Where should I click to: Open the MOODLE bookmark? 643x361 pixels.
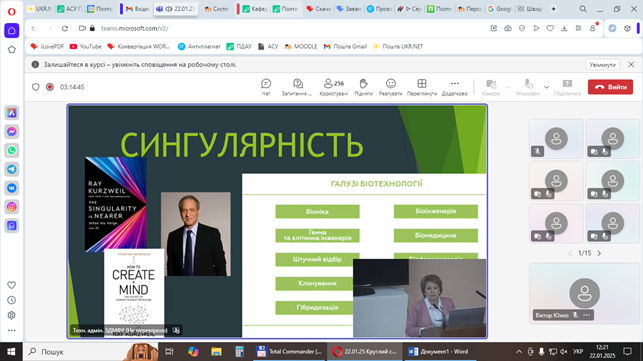(301, 46)
